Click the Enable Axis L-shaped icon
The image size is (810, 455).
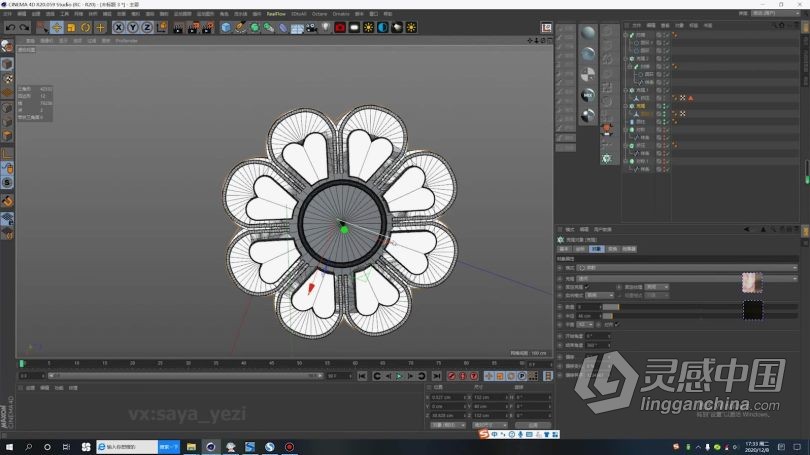[7, 154]
